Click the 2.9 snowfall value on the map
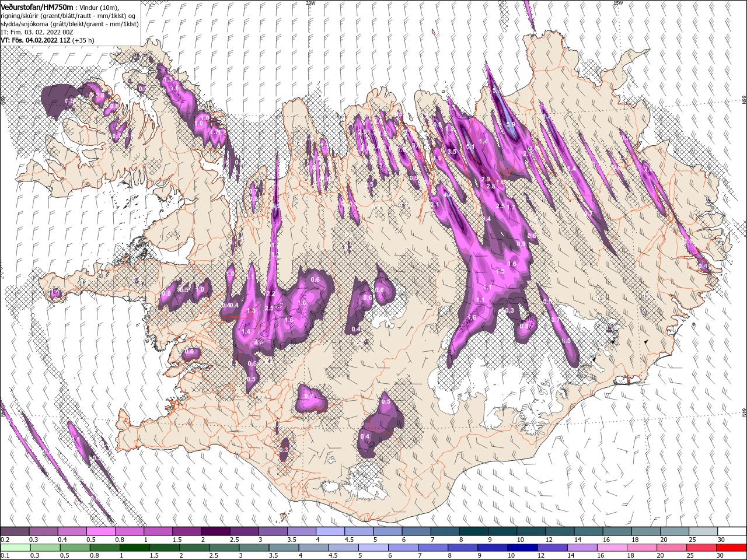 click(x=486, y=178)
